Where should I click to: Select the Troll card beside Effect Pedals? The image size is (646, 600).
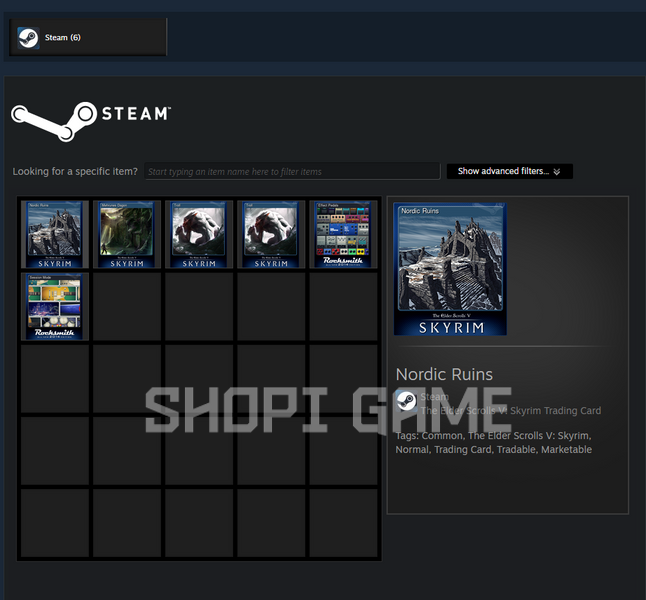[271, 234]
